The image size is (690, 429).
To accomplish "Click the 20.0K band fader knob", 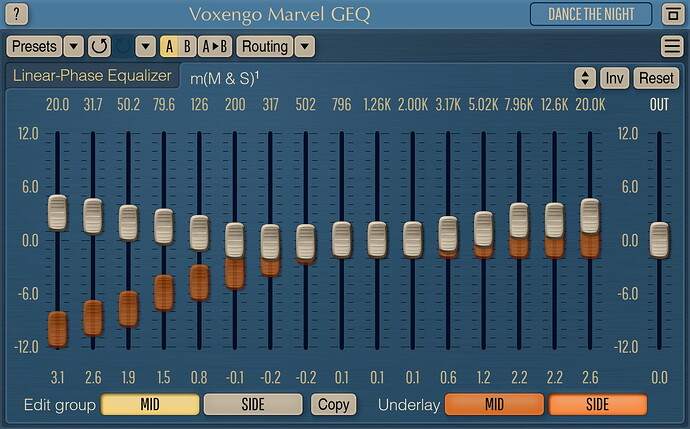I will click(590, 216).
